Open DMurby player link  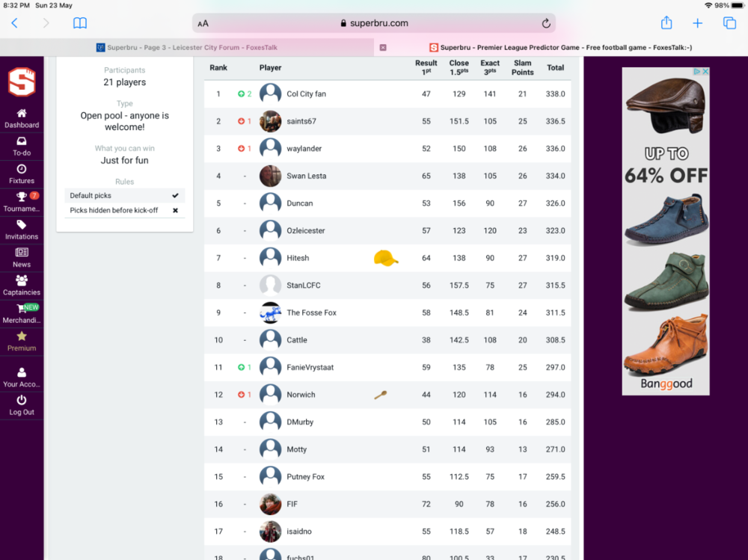click(x=300, y=422)
